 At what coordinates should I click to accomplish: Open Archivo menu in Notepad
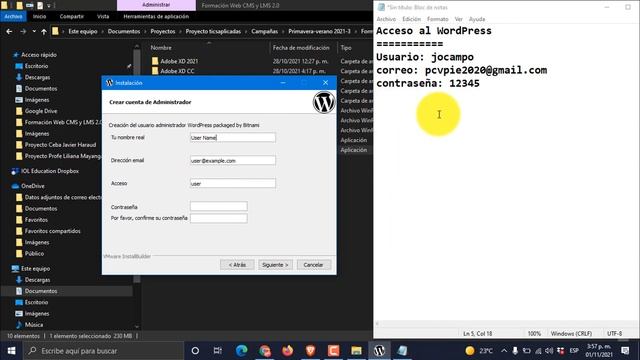tap(386, 19)
